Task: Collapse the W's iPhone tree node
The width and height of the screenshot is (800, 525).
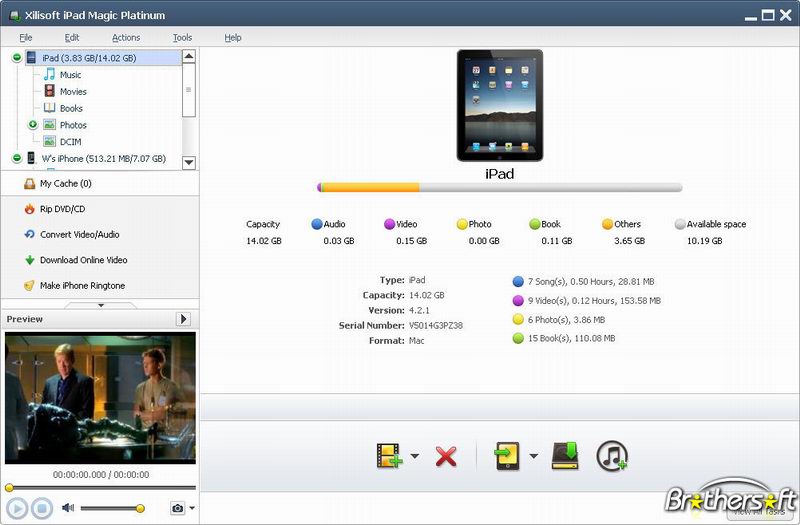Action: [x=17, y=158]
